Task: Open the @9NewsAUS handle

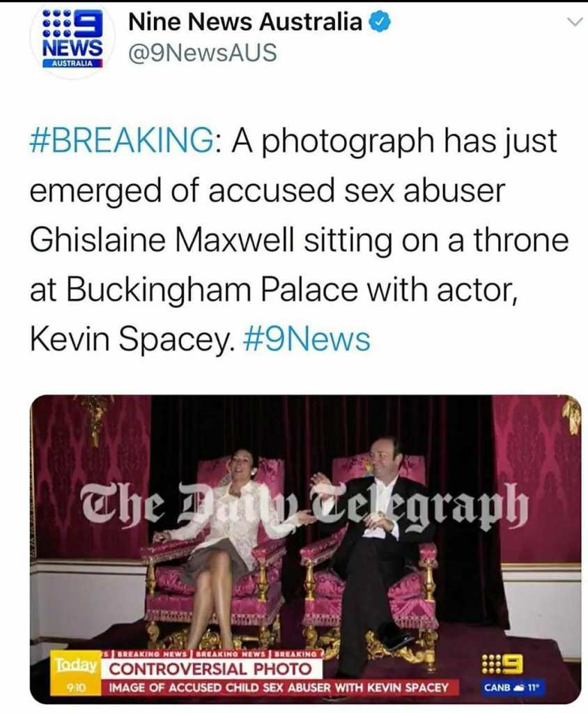Action: coord(203,52)
